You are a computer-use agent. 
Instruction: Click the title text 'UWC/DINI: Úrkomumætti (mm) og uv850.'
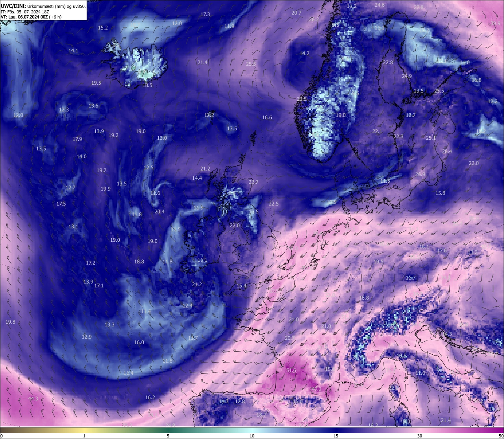(x=43, y=6)
